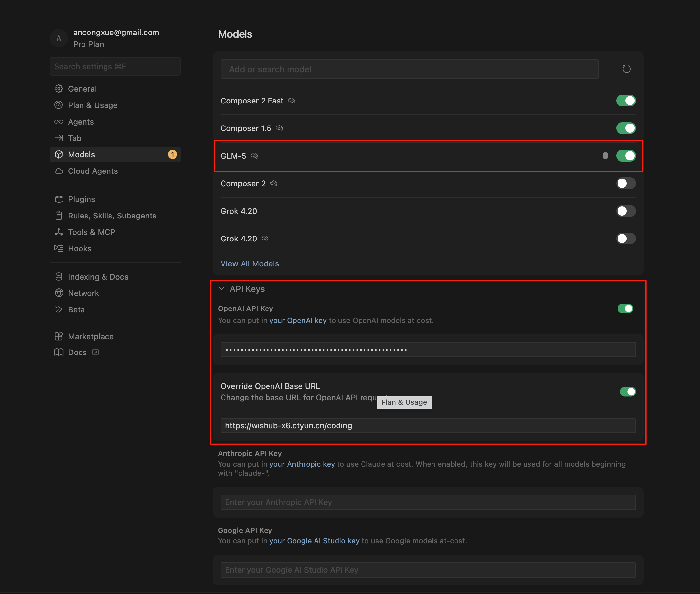The height and width of the screenshot is (594, 700).
Task: Delete GLM-5 model with trash icon
Action: click(605, 156)
